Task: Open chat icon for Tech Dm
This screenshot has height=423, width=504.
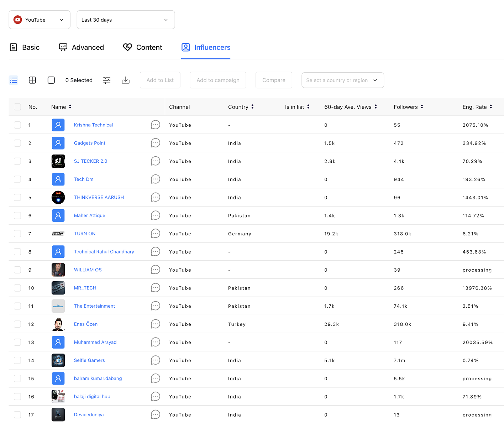Action: (x=156, y=179)
